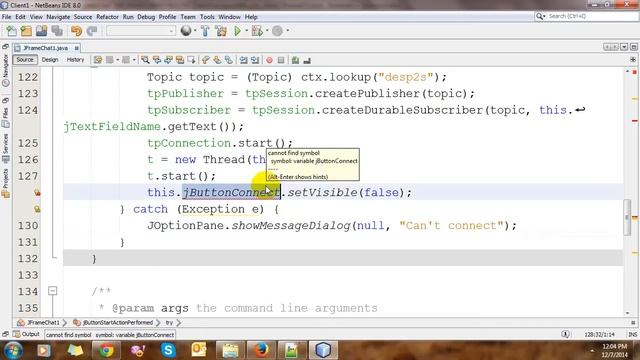Image resolution: width=640 pixels, height=360 pixels.
Task: Click the editor vertical scrollbar thumb
Action: pyautogui.click(x=628, y=218)
